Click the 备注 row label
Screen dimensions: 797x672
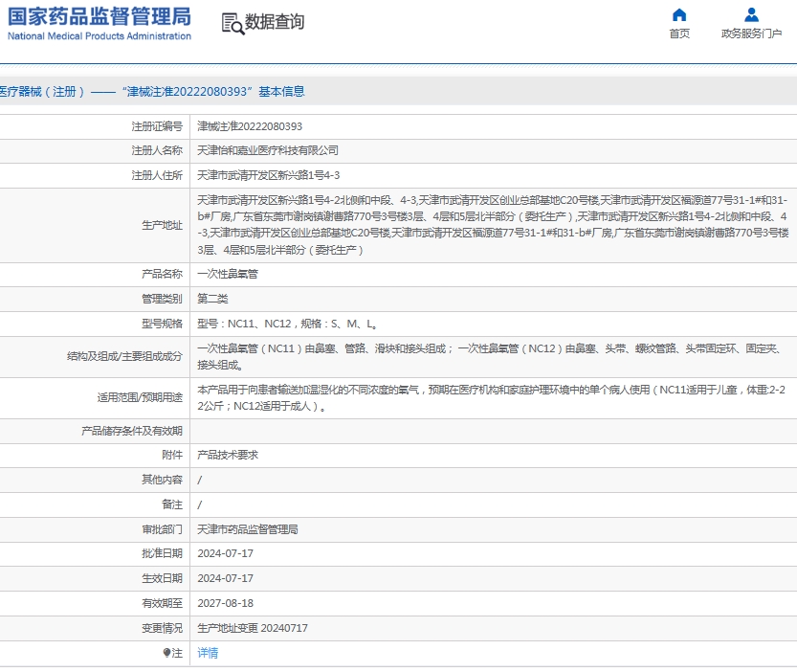coord(172,504)
